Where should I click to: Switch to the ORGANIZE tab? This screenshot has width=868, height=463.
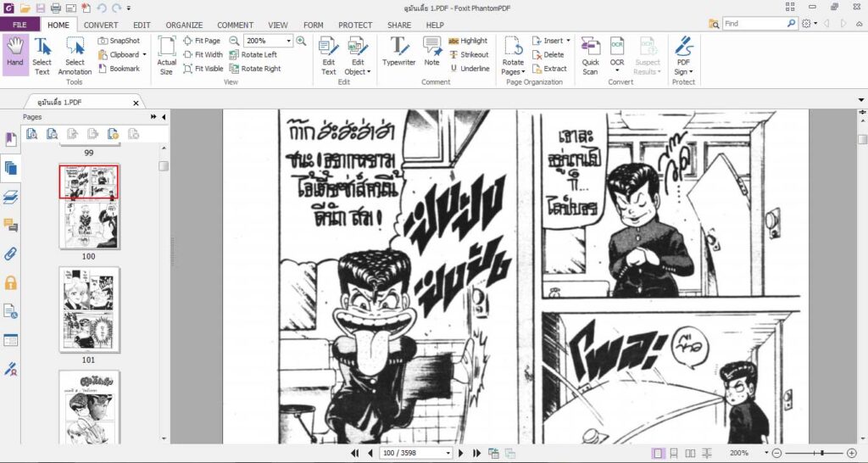pos(184,25)
